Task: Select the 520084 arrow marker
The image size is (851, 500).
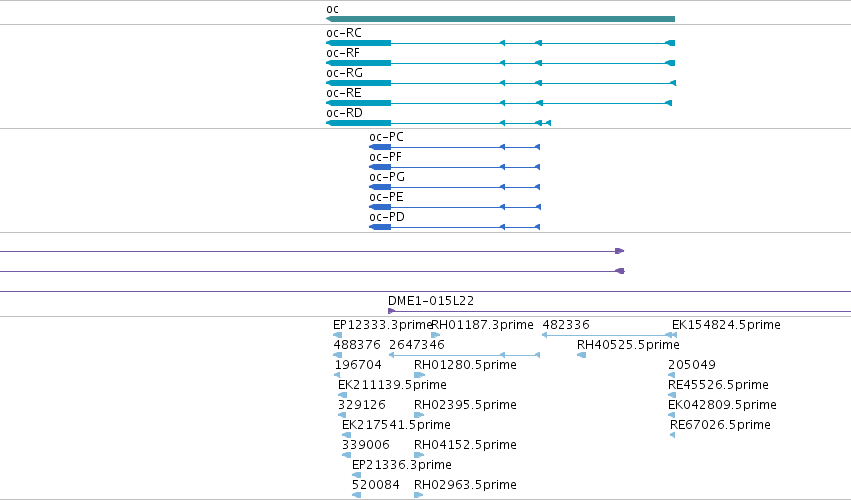Action: coord(357,495)
